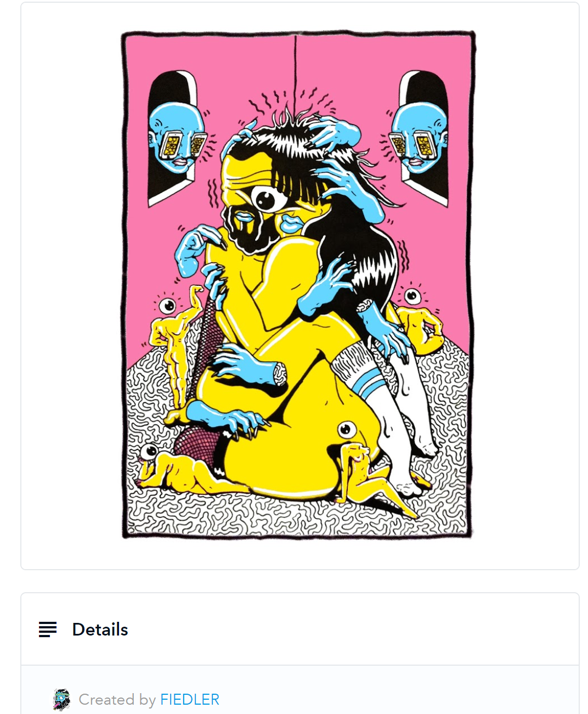Click the gray strip below the Details header

(299, 690)
